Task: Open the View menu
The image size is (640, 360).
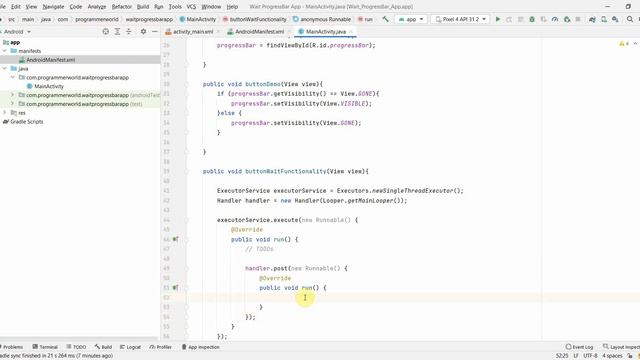Action: coord(31,7)
